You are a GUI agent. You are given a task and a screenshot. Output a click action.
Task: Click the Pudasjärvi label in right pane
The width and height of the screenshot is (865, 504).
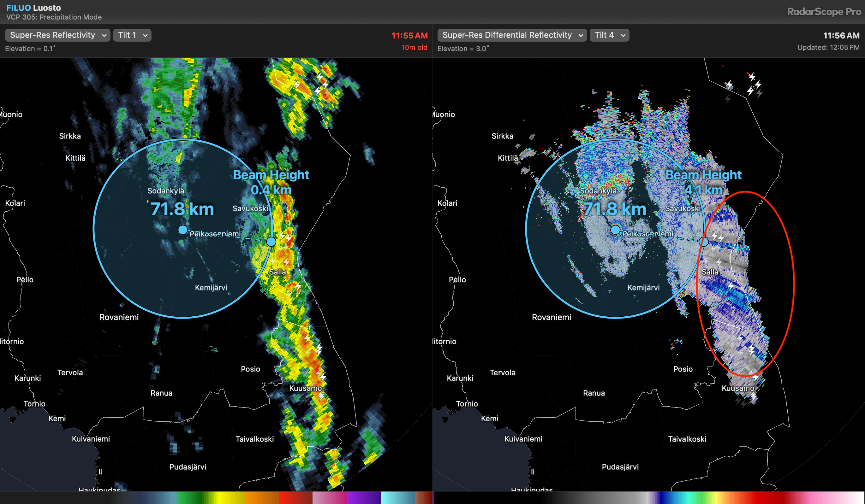(620, 467)
